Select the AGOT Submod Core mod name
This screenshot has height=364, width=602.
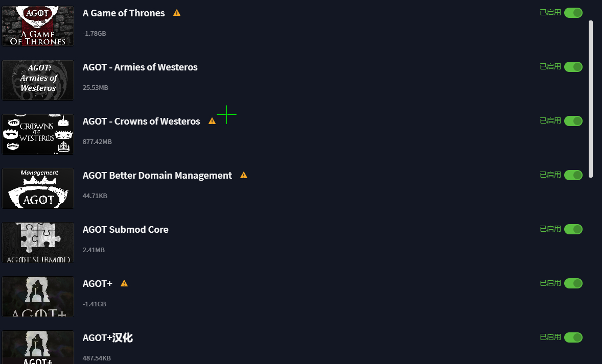point(125,229)
